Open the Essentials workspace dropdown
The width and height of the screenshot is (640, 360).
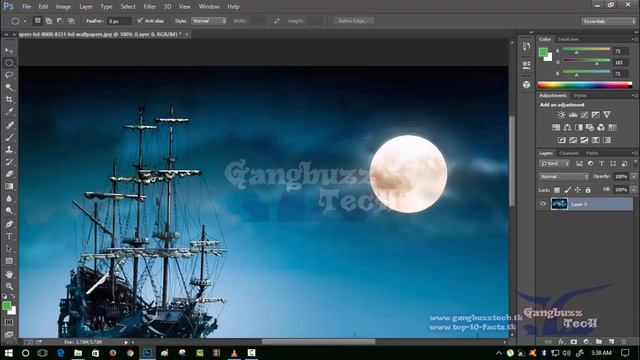point(608,21)
